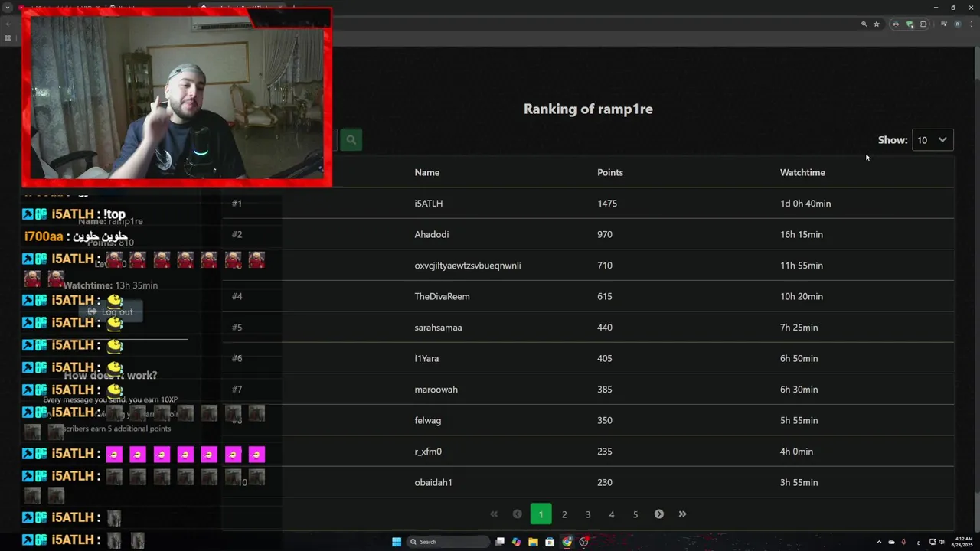This screenshot has height=551, width=980.
Task: Click the Points column header
Action: click(x=610, y=172)
